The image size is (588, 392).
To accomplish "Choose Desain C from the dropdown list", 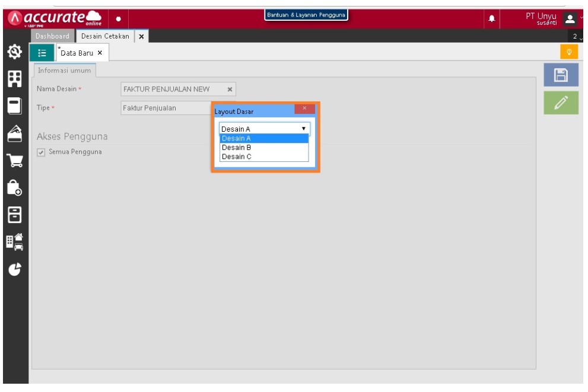I will click(x=237, y=157).
